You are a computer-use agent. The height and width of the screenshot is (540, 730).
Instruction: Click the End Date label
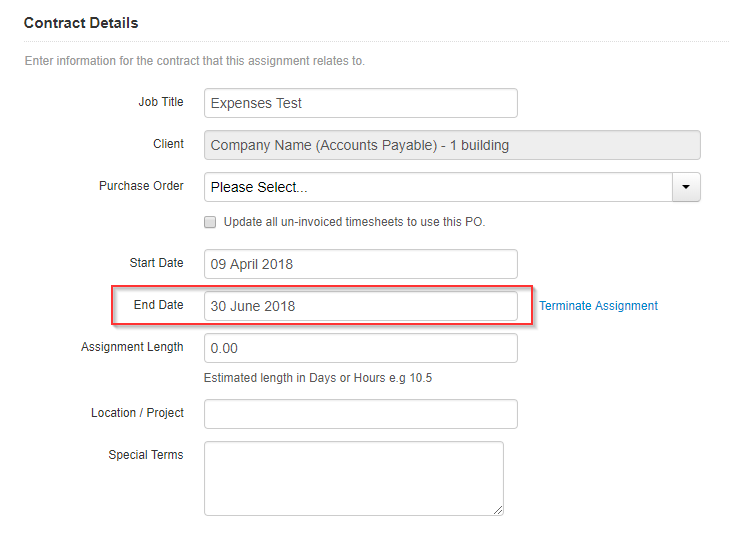pos(158,305)
